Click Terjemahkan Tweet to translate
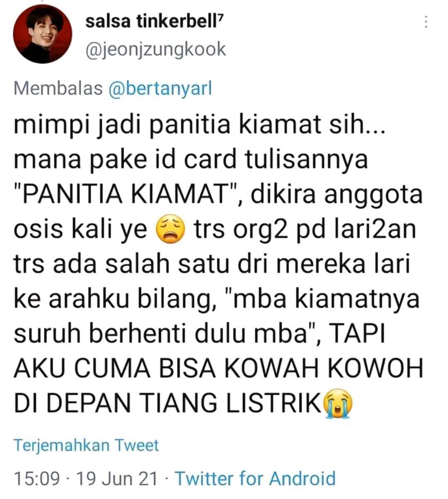Screen dimensions: 448x499 coord(86,445)
